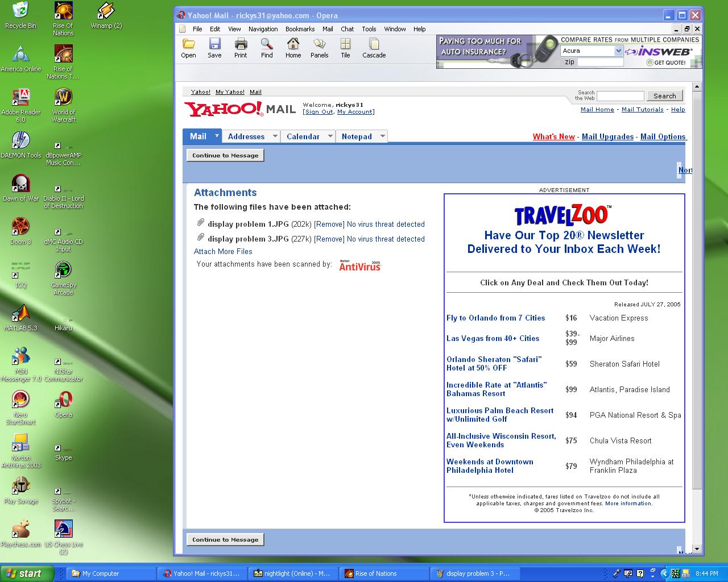
Task: Click top Continue to Message button
Action: click(225, 155)
